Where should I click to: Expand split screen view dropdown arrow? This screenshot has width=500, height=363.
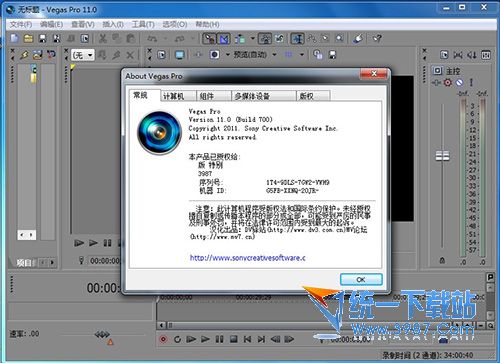(228, 55)
